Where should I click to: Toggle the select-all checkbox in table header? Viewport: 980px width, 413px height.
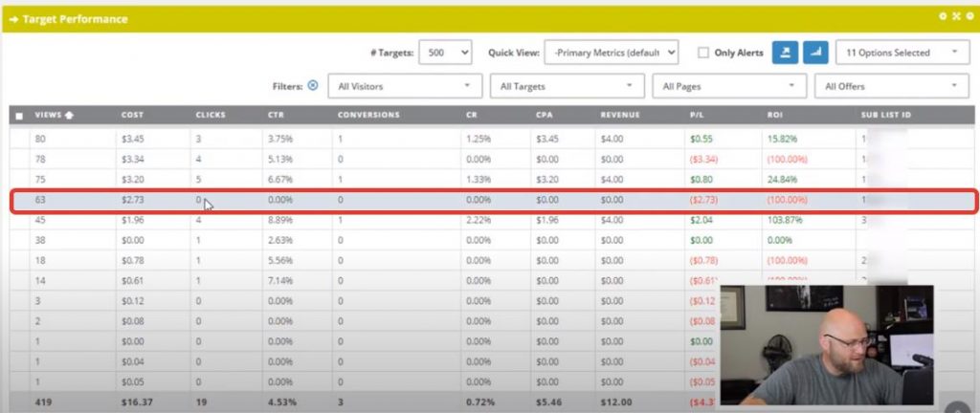coord(19,116)
